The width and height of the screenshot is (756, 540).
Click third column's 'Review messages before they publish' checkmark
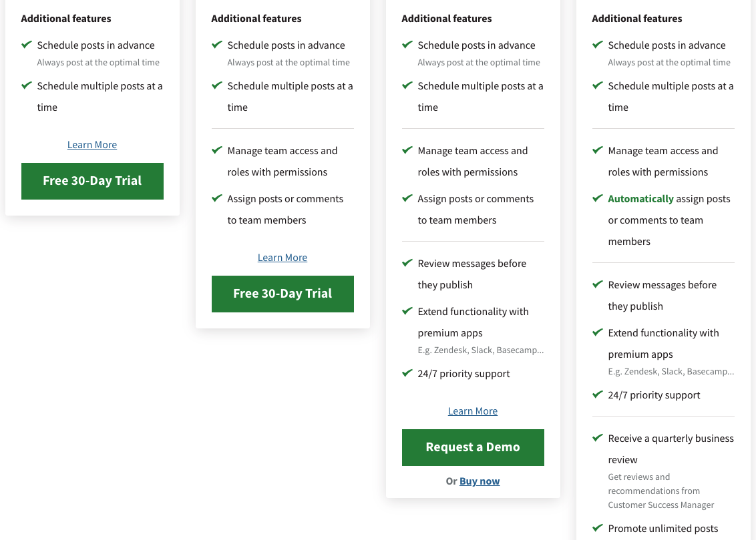[407, 263]
